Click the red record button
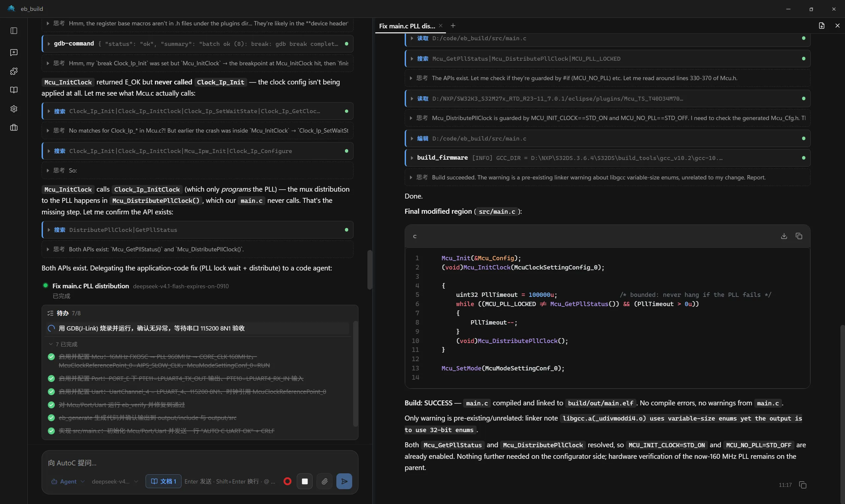Viewport: 845px width, 504px height. tap(287, 482)
